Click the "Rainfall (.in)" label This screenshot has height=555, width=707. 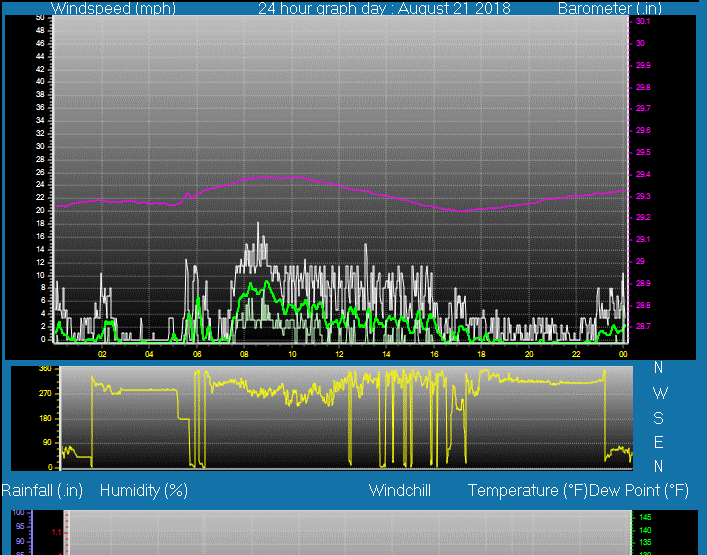tap(42, 491)
